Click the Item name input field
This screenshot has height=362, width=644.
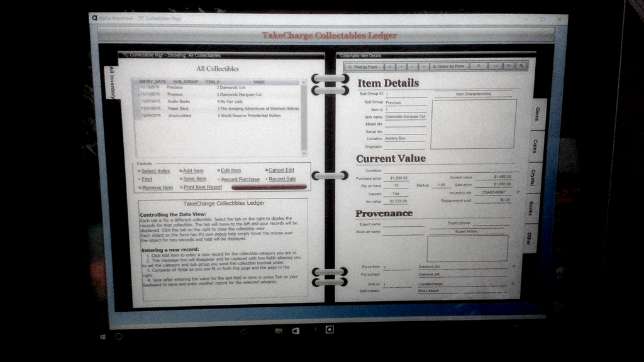[405, 117]
